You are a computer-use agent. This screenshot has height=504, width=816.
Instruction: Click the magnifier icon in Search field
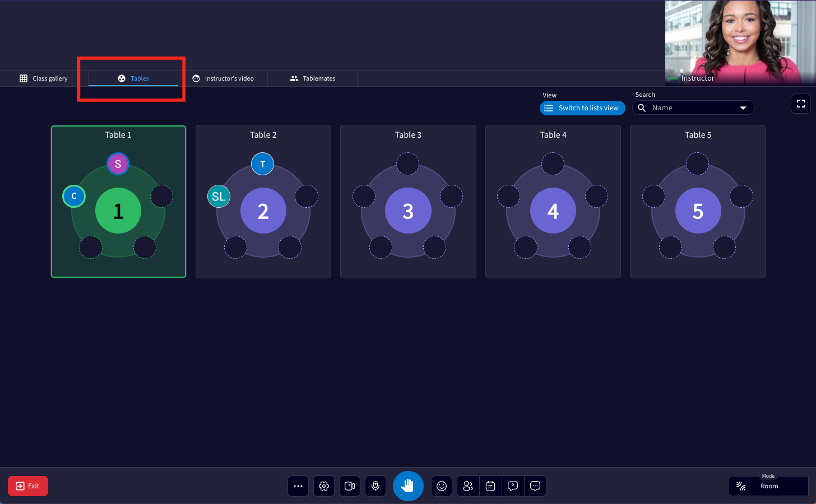(x=642, y=108)
